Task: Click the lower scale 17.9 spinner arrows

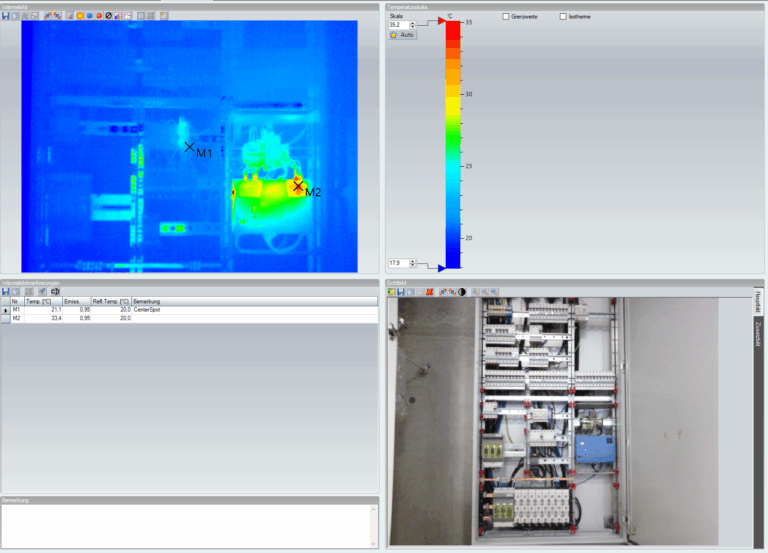Action: [x=412, y=263]
